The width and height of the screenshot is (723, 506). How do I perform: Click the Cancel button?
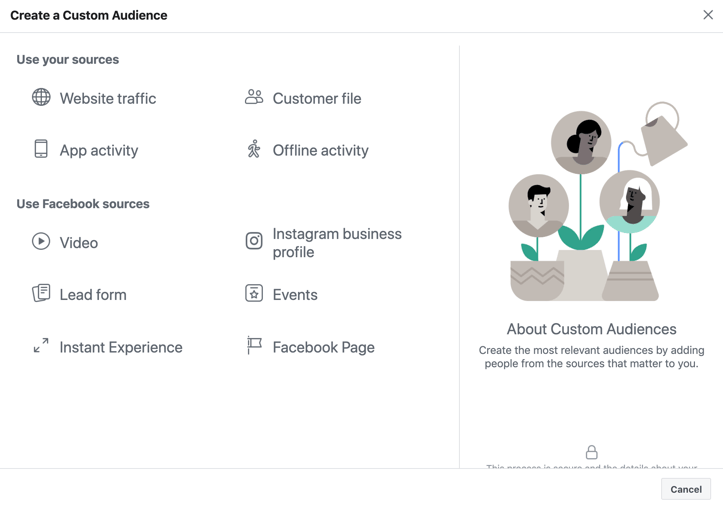[x=686, y=489]
